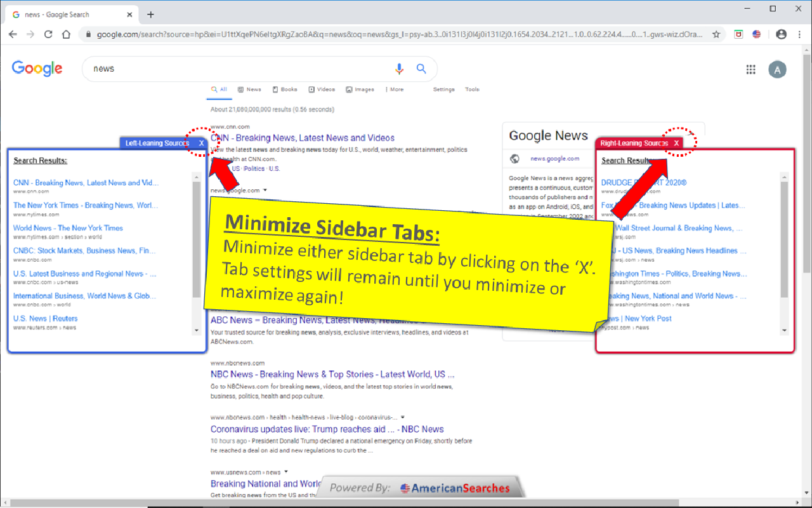Click the right sidebar scrollbar up arrow

785,177
